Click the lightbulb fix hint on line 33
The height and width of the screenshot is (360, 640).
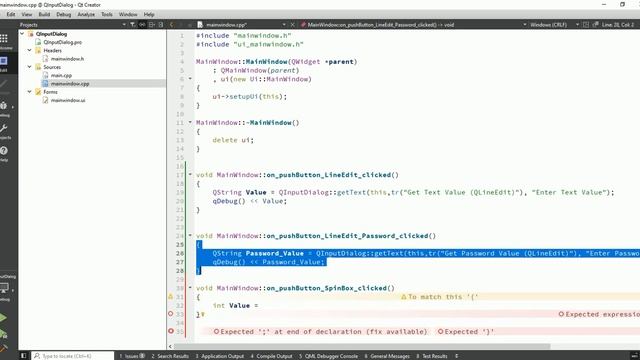203,314
